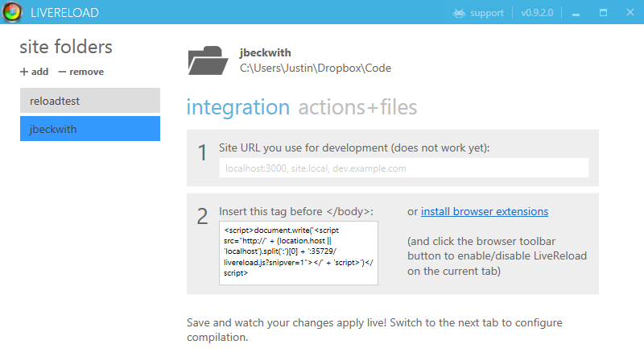Image resolution: width=644 pixels, height=357 pixels.
Task: Click the LiveReload app logo icon
Action: [12, 12]
